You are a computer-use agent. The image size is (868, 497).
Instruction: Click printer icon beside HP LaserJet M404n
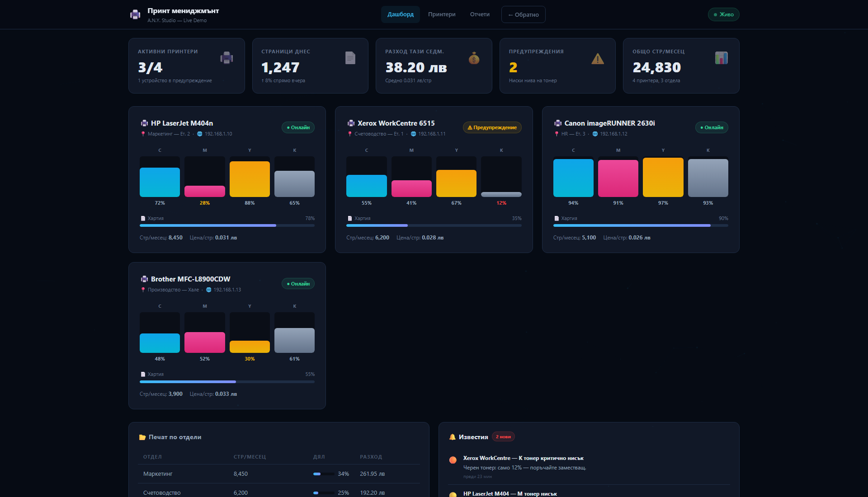click(144, 123)
